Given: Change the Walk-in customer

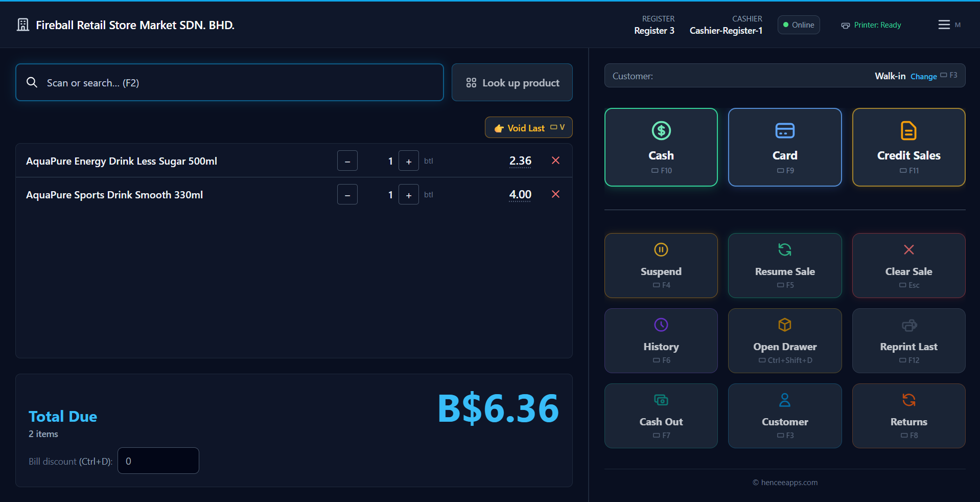Looking at the screenshot, I should click(923, 76).
